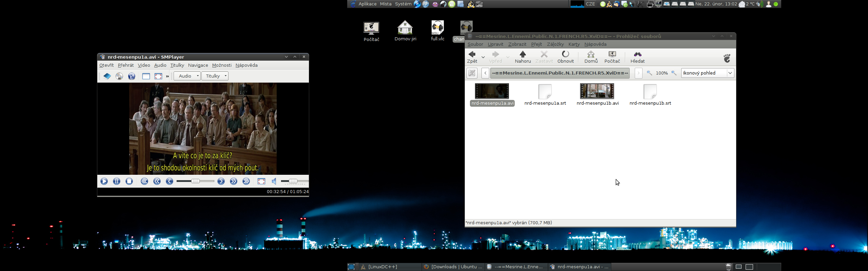
Task: Reset zoom via the 100% label
Action: [x=662, y=73]
